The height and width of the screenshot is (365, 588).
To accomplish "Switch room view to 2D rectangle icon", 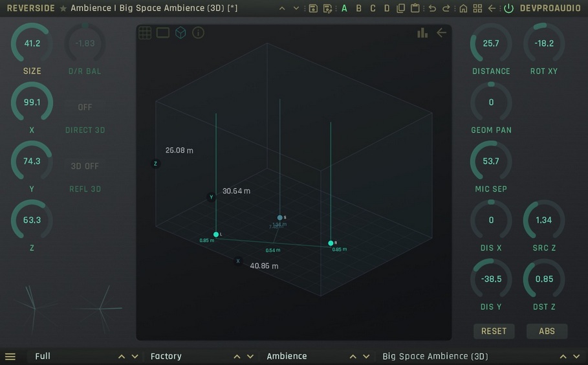I will pos(163,33).
